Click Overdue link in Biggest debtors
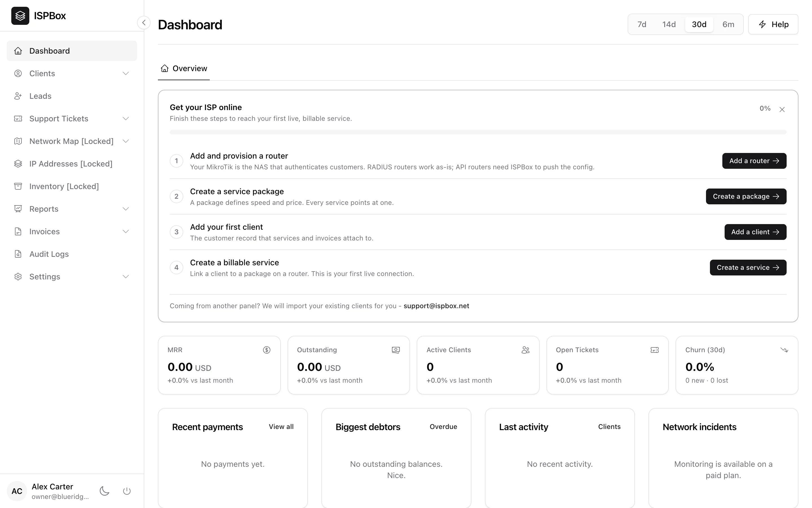 pos(443,427)
